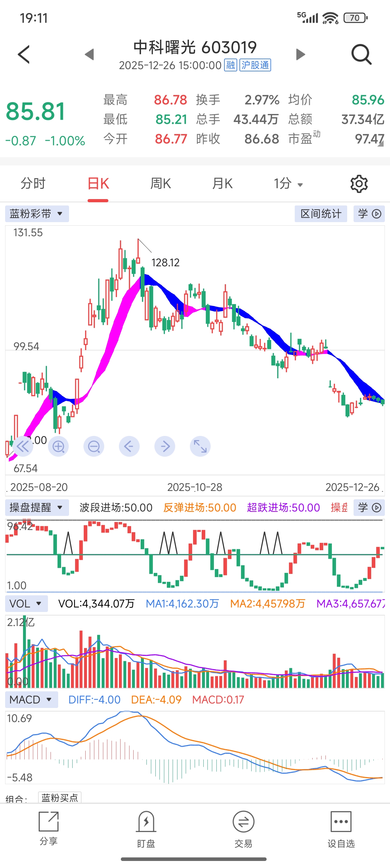Tap the 分享 share icon
This screenshot has height=868, width=390.
pyautogui.click(x=49, y=828)
